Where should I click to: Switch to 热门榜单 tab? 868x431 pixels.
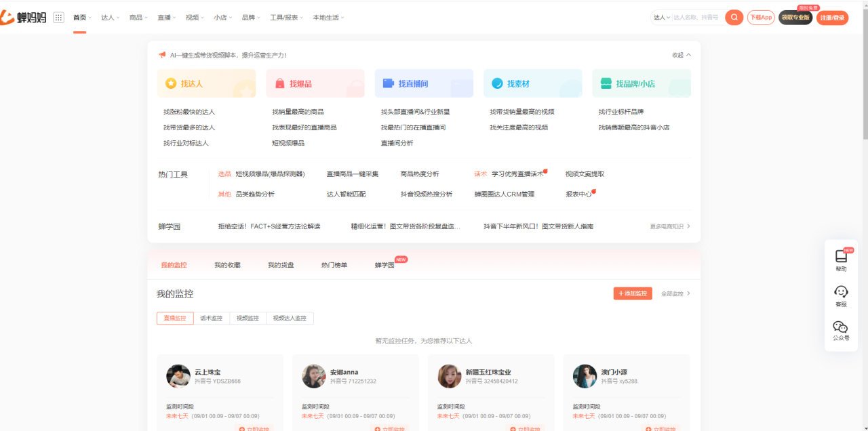click(x=334, y=265)
